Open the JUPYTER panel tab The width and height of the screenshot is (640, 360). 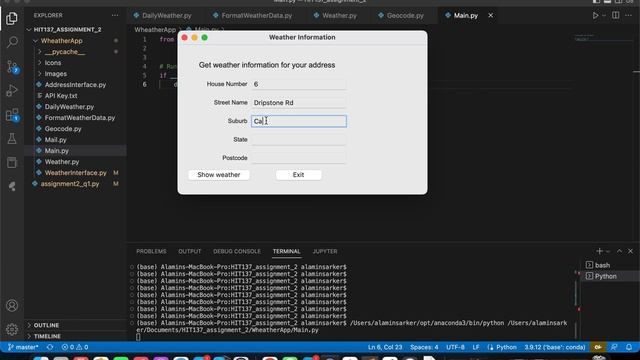pos(325,251)
